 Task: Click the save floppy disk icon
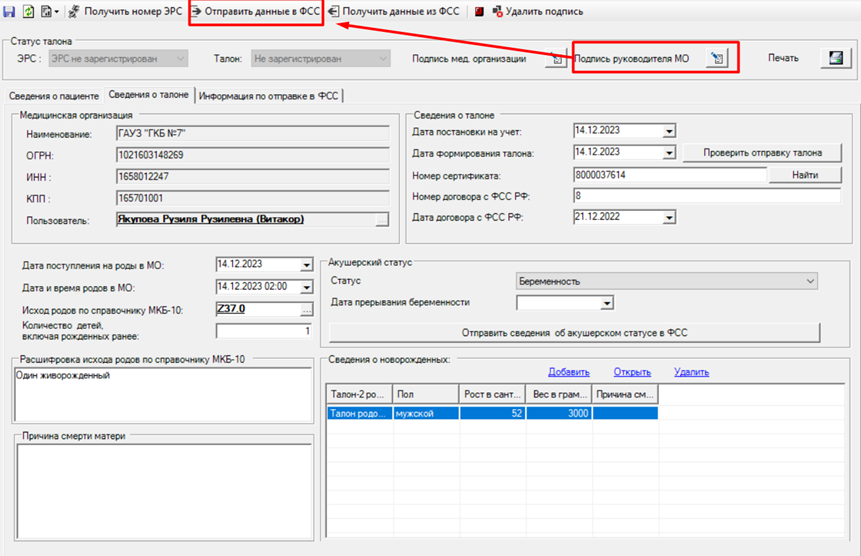(x=9, y=12)
